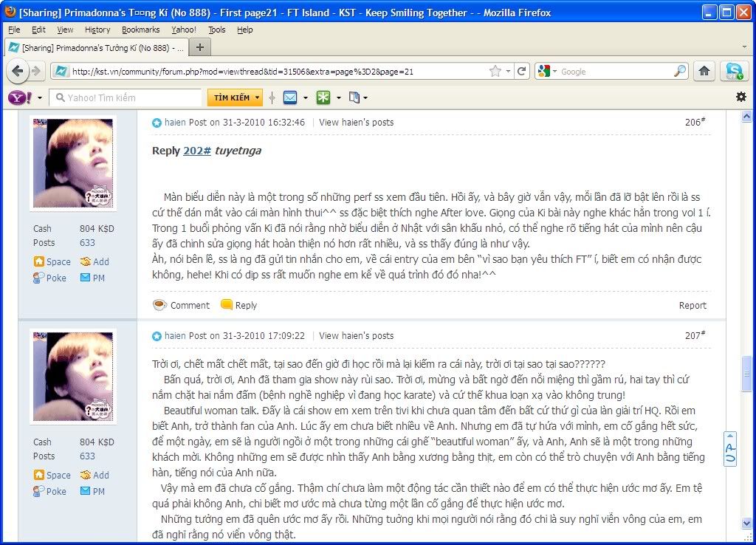Go back to the previous page
The height and width of the screenshot is (545, 756).
[18, 72]
